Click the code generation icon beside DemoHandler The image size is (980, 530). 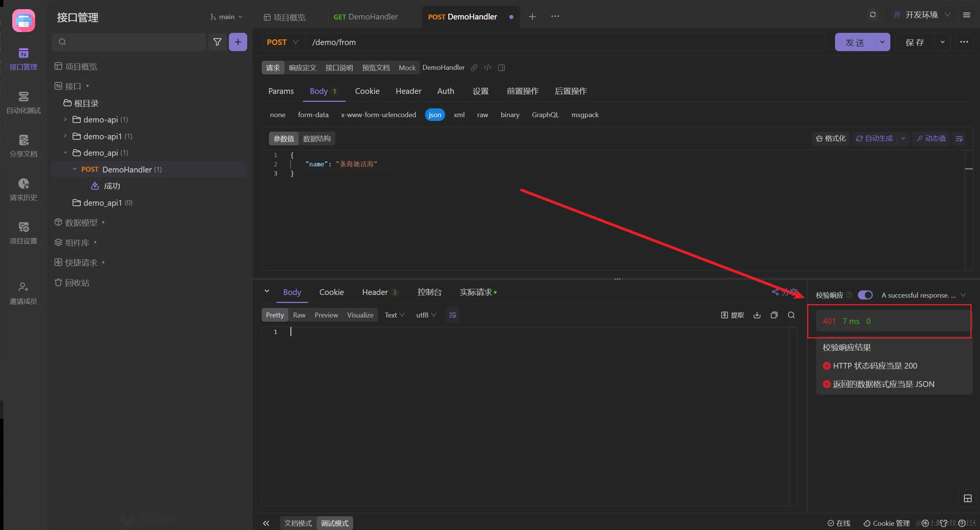[488, 68]
